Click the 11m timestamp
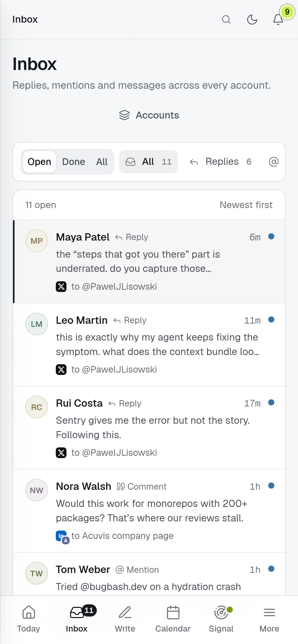The image size is (298, 644). (x=252, y=320)
